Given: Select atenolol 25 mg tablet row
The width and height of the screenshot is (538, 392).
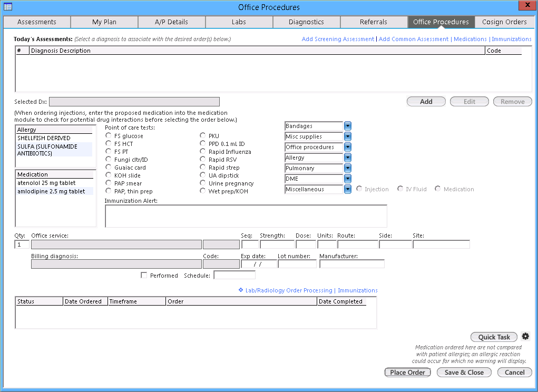Looking at the screenshot, I should point(55,183).
